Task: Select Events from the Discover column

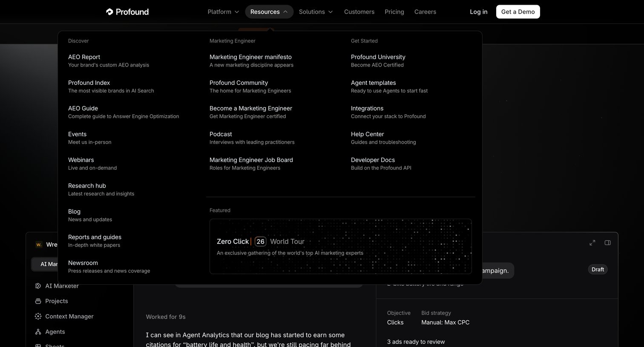Action: point(89,138)
